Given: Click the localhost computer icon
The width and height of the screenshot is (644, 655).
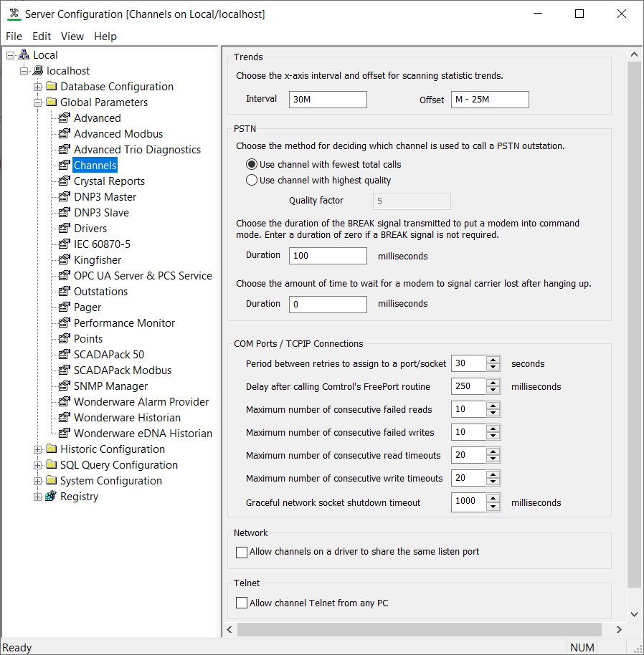Looking at the screenshot, I should (39, 70).
